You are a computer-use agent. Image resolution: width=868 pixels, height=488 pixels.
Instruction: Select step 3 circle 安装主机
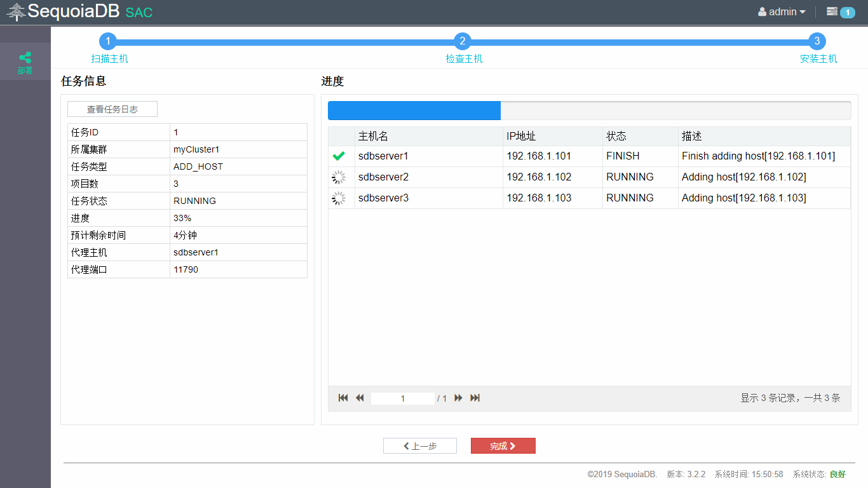[817, 41]
